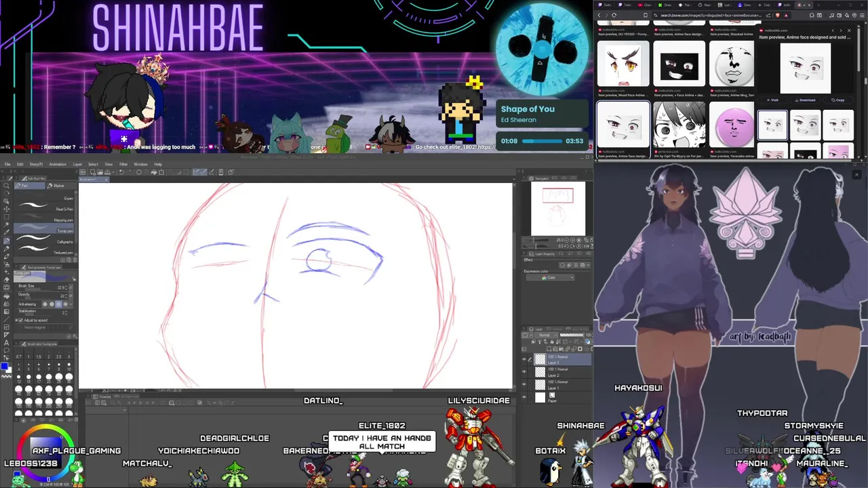
Task: Go to previous image with preview left chevron
Action: [833, 30]
